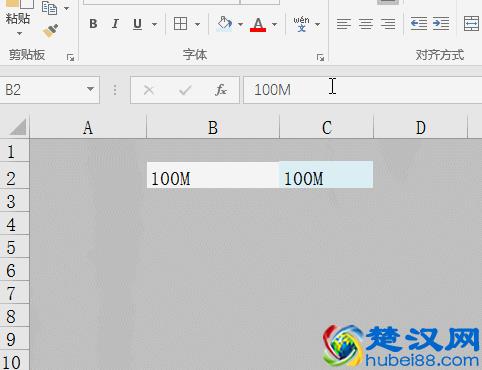Click the 粘贴 paste button
Viewport: 482px width, 370px height.
[x=18, y=18]
